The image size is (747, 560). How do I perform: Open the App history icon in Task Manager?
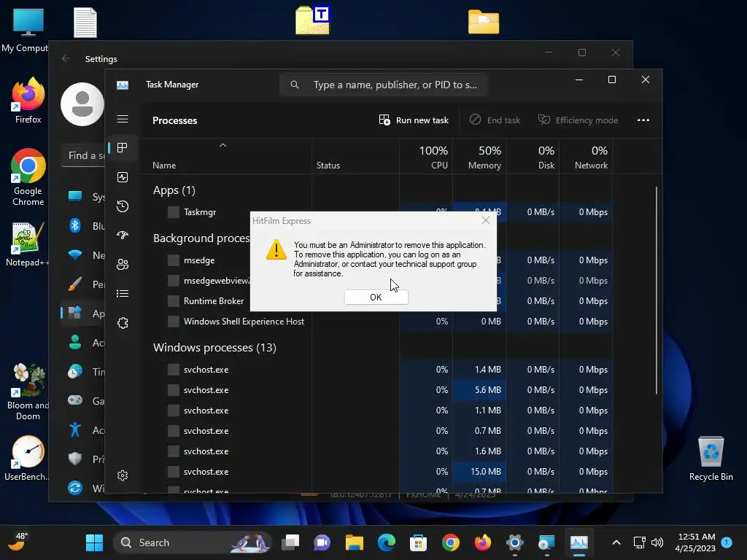123,206
